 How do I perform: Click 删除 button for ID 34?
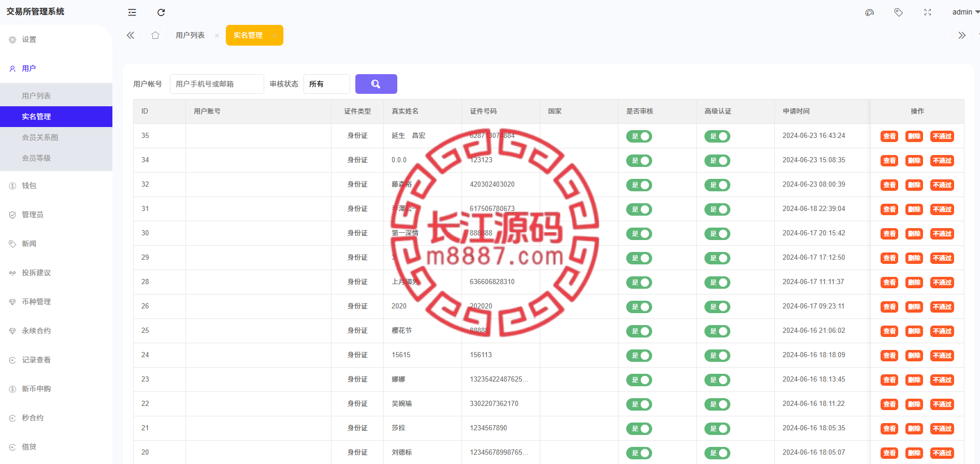coord(914,161)
